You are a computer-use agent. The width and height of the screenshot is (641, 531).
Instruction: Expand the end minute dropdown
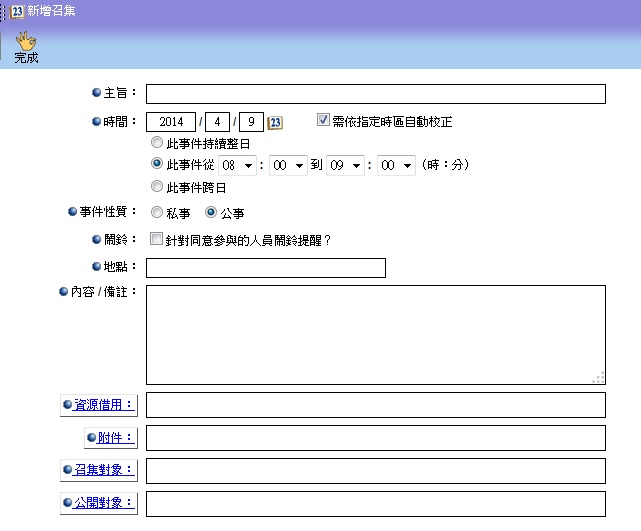click(396, 165)
